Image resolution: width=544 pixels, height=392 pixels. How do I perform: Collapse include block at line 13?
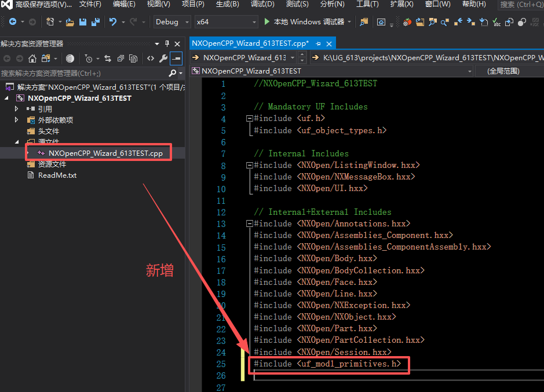(249, 224)
